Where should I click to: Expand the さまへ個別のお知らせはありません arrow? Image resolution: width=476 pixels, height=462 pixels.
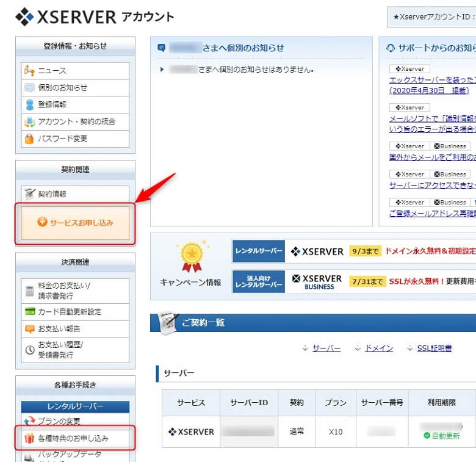162,70
